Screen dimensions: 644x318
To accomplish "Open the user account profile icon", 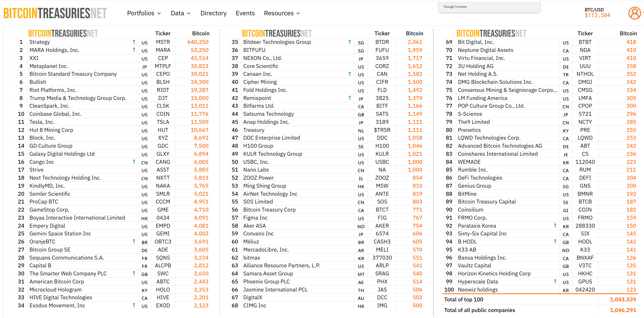I will tap(634, 13).
